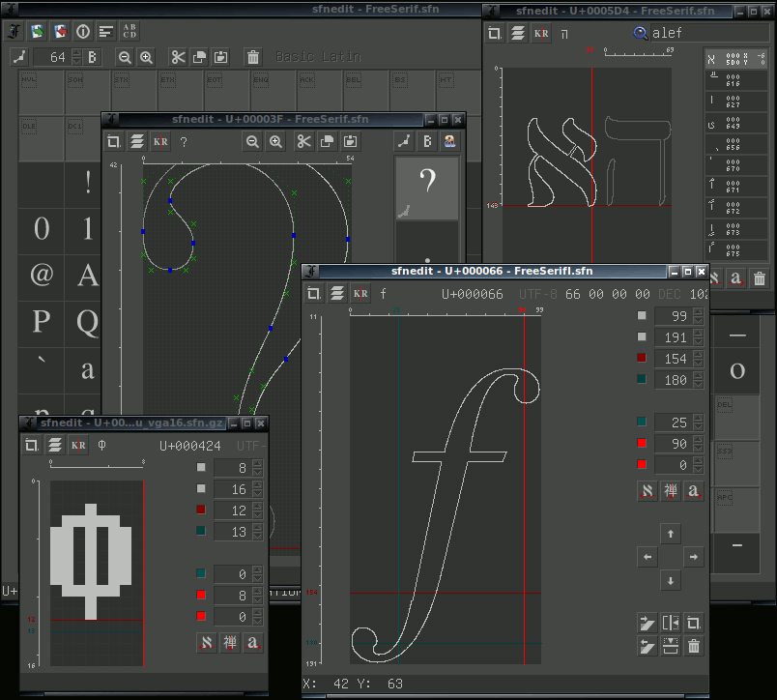This screenshot has height=700, width=777.
Task: Select the '000 649' row in the alef results list
Action: pos(735,123)
